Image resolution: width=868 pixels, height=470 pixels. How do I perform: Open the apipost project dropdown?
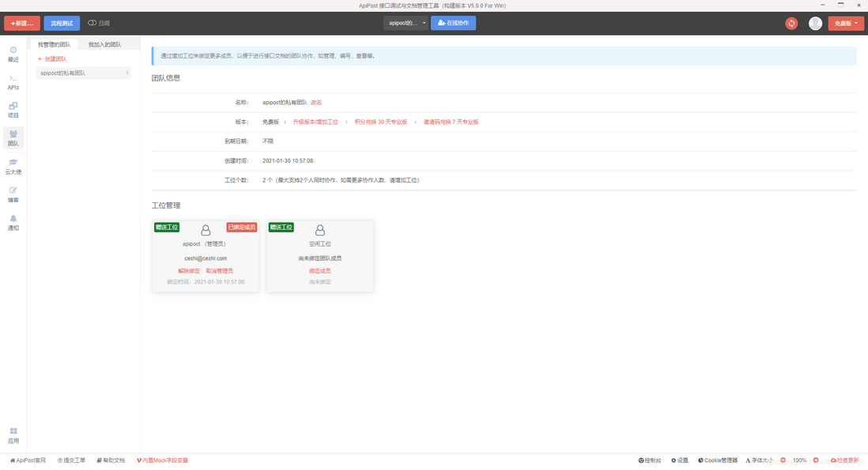(x=406, y=23)
